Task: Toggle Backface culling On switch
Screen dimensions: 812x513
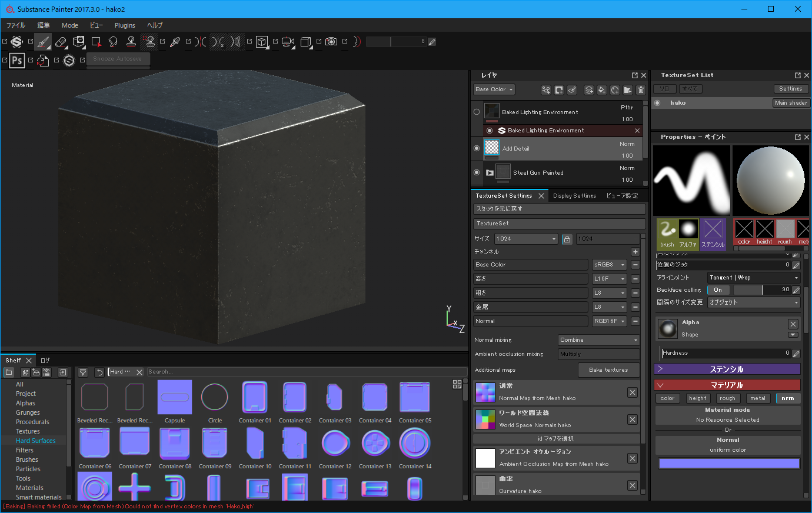Action: coord(718,290)
